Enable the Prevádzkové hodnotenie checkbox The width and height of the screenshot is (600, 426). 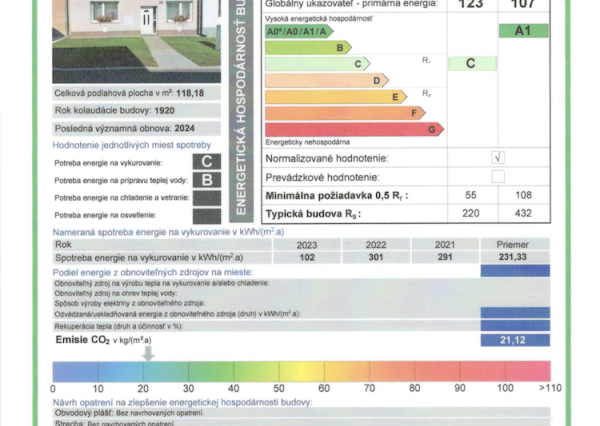click(x=498, y=176)
